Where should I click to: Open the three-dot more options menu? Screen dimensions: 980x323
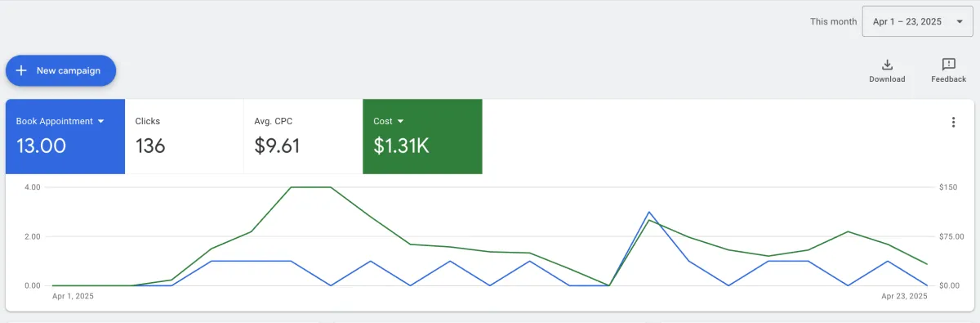pyautogui.click(x=953, y=123)
